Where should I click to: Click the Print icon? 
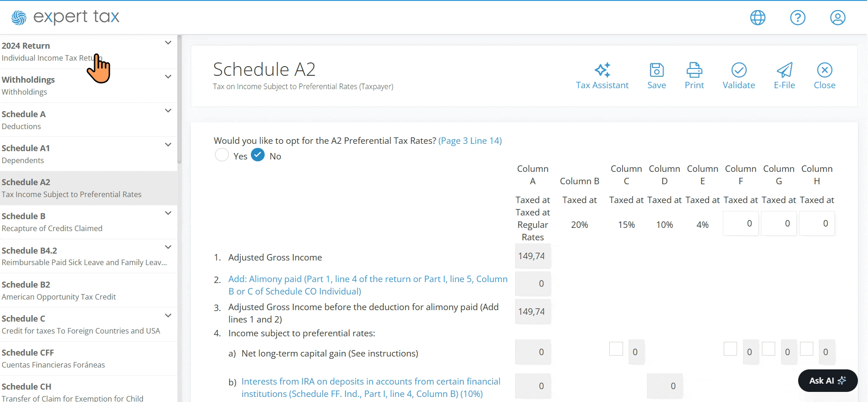click(694, 70)
